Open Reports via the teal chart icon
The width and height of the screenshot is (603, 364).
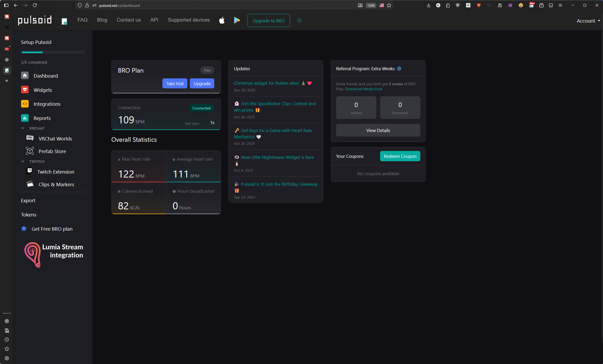(25, 118)
